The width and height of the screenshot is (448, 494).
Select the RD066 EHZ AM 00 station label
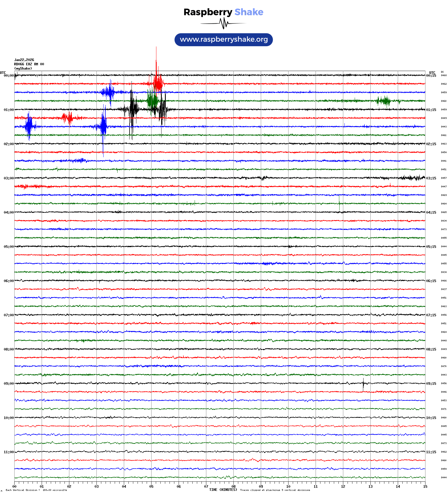pos(29,64)
